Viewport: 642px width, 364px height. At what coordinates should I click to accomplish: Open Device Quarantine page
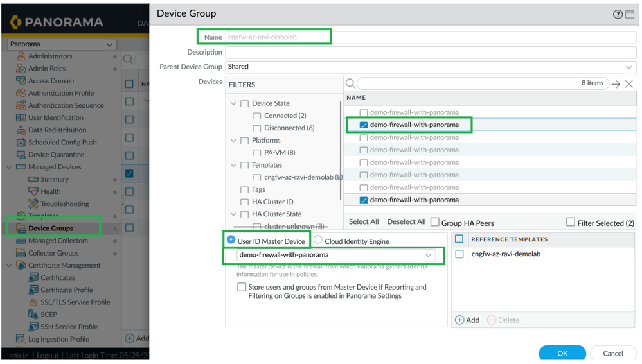(x=56, y=155)
